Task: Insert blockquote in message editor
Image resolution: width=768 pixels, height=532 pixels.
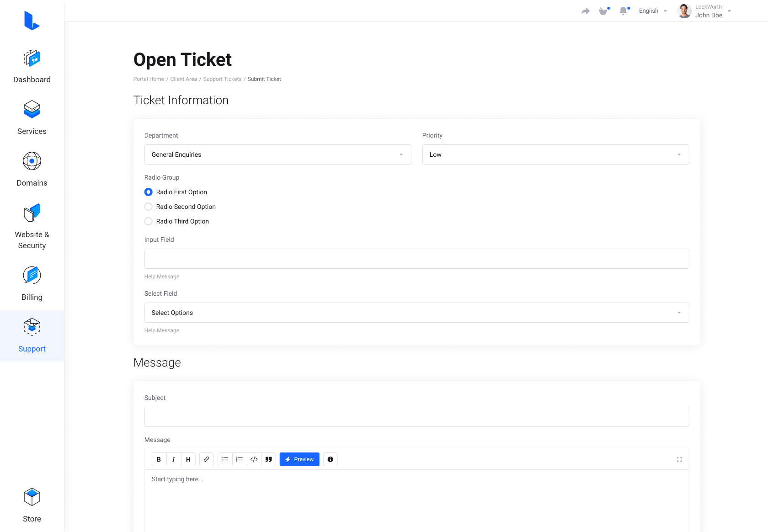Action: coord(269,459)
